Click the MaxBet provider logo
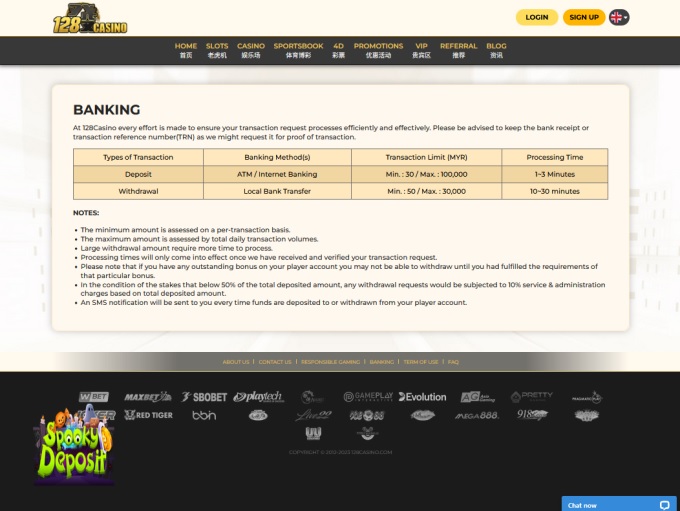This screenshot has width=680, height=511. pos(147,397)
